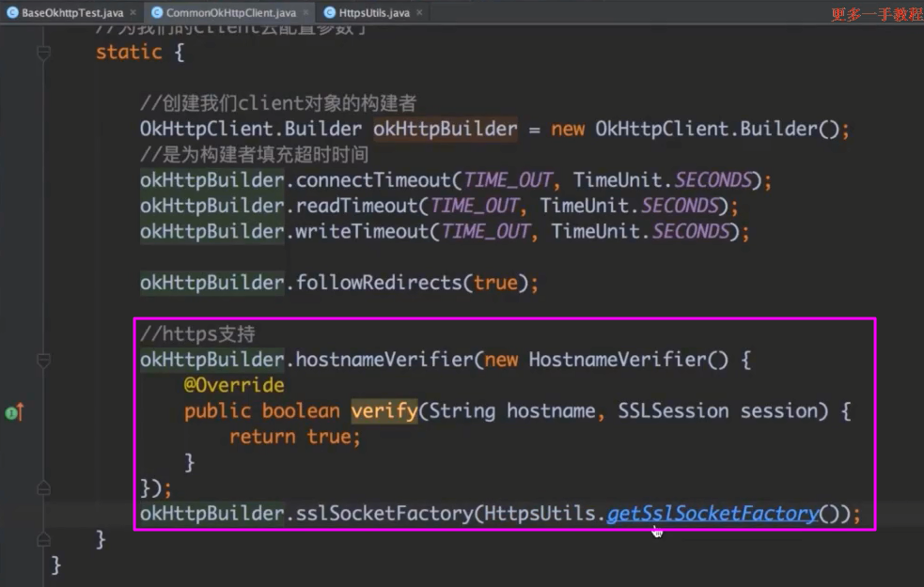This screenshot has width=924, height=587.
Task: Click the highlighted verify method name
Action: [384, 411]
